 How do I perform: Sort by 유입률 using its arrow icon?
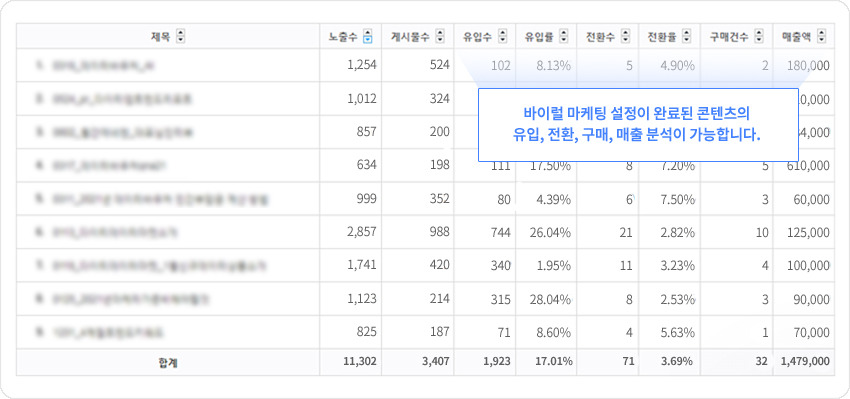tap(564, 37)
